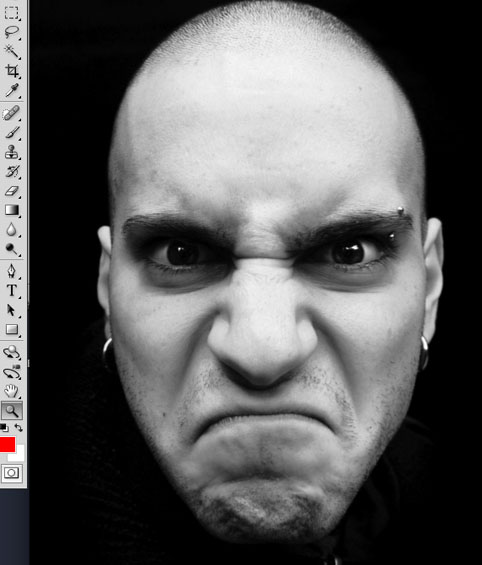Open the red foreground color swatch
This screenshot has height=565, width=482.
[7, 444]
